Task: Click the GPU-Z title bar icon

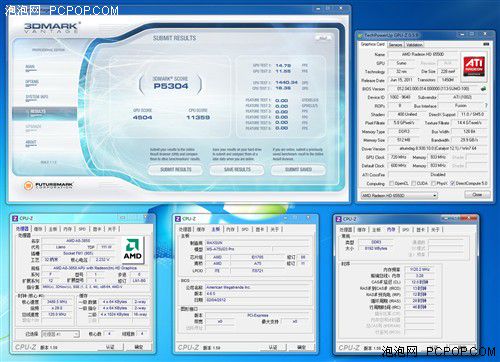Action: pos(360,35)
